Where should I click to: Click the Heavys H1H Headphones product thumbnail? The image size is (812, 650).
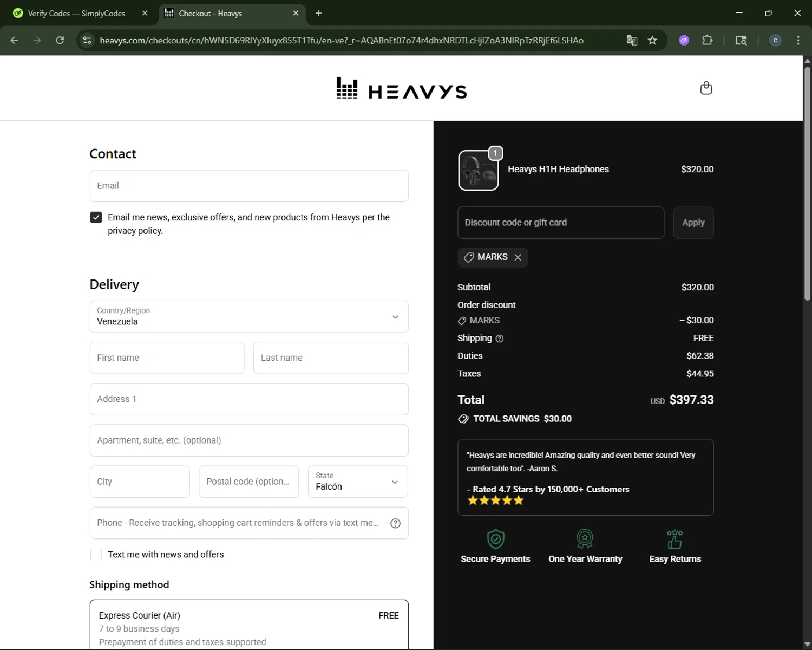[x=479, y=171]
